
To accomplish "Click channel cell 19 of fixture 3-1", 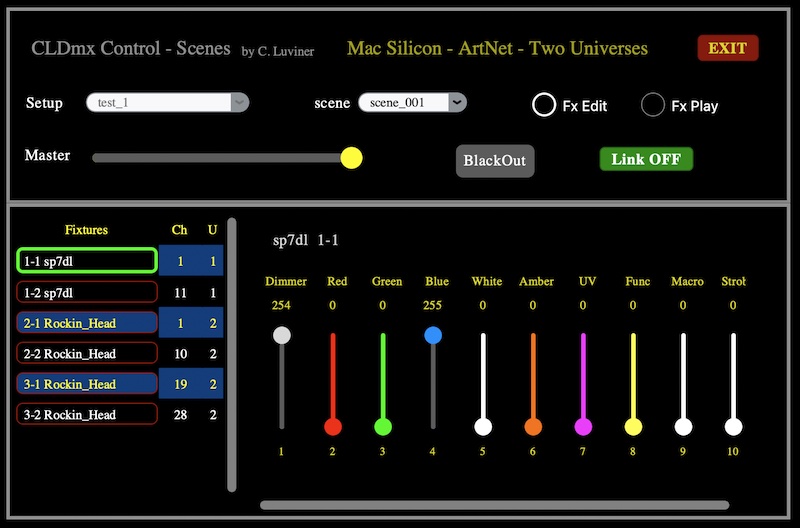I will click(181, 384).
